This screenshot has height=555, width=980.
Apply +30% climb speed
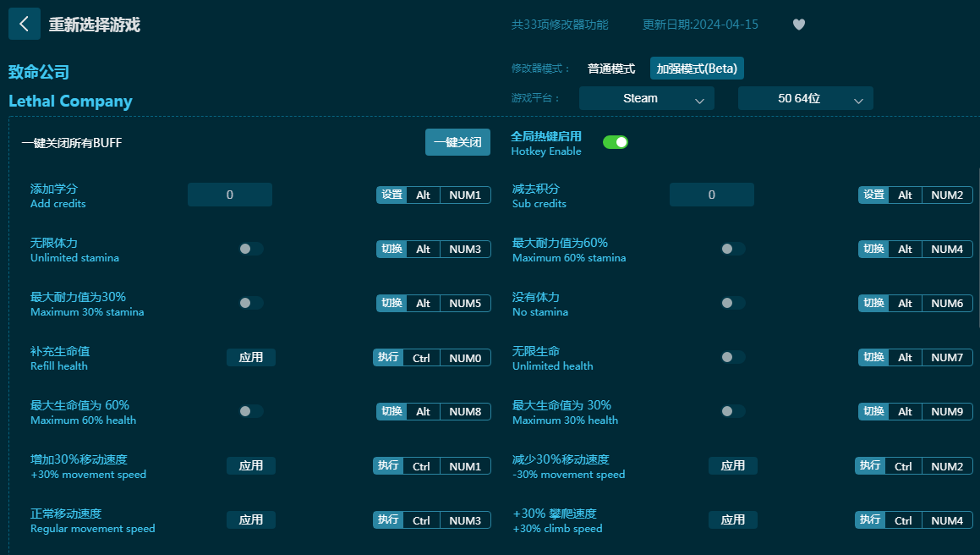pyautogui.click(x=733, y=520)
